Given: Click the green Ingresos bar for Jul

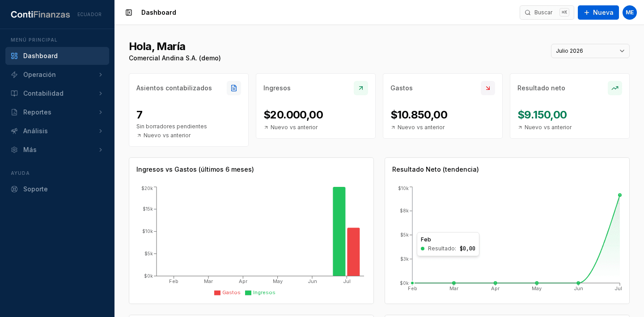Looking at the screenshot, I should [339, 232].
